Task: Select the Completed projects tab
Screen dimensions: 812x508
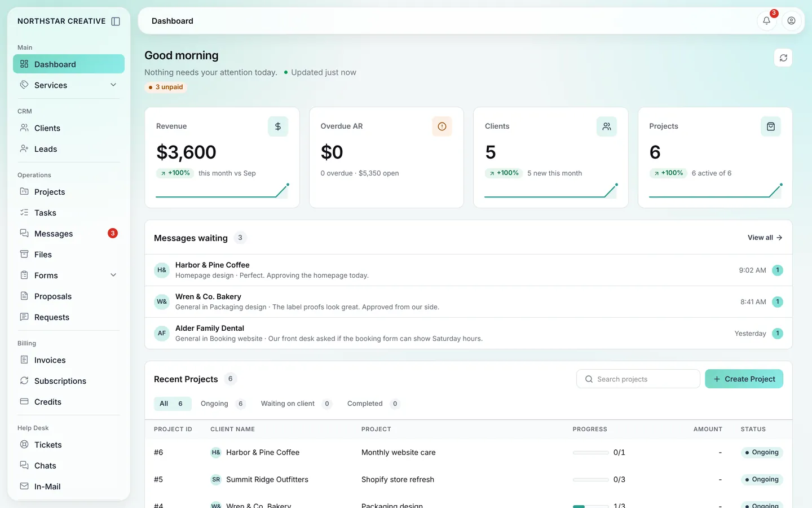Action: tap(373, 404)
